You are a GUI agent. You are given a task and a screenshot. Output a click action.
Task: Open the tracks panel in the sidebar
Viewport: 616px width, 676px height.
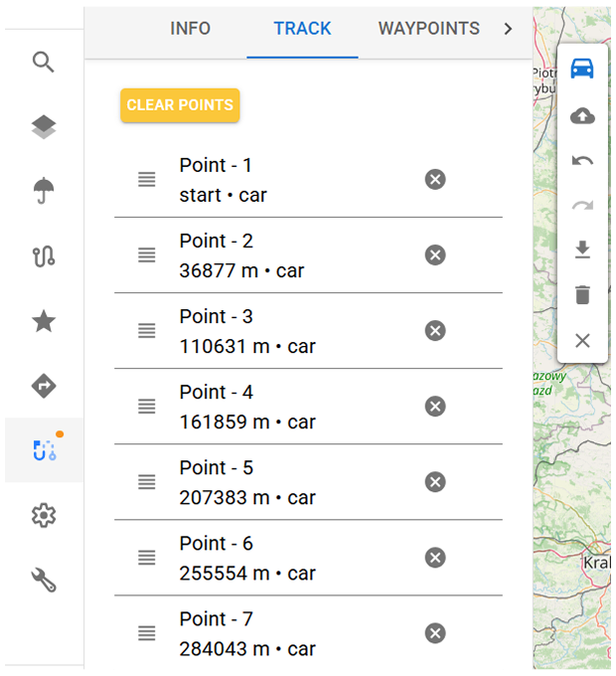click(43, 255)
